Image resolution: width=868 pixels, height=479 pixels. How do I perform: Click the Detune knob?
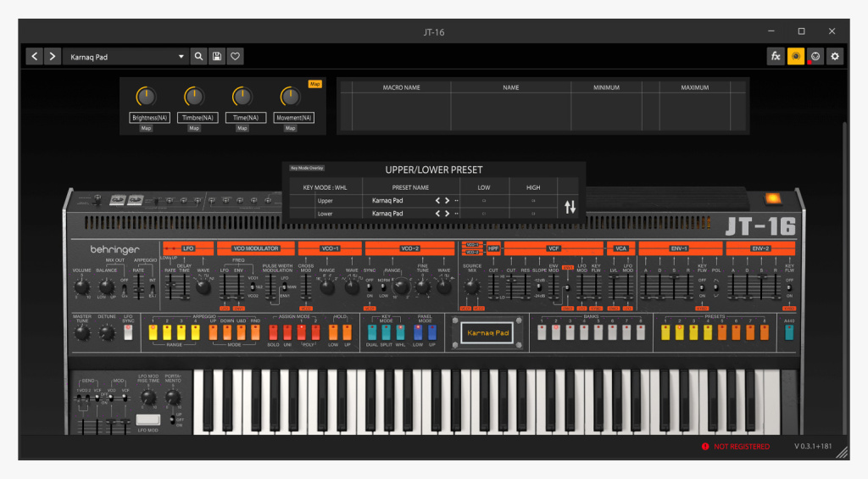[106, 333]
